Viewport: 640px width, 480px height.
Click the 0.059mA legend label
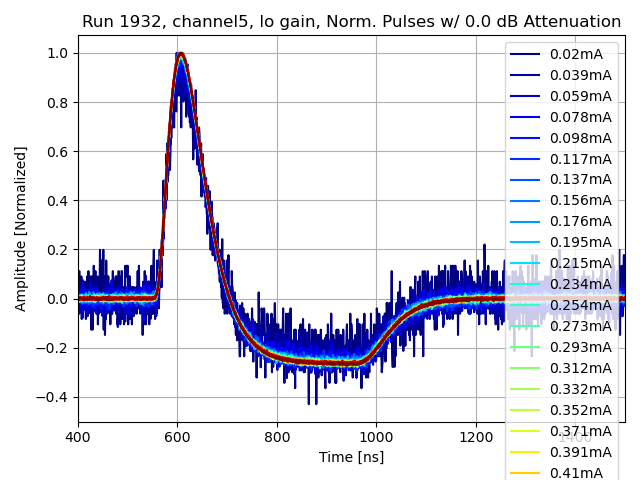point(580,96)
